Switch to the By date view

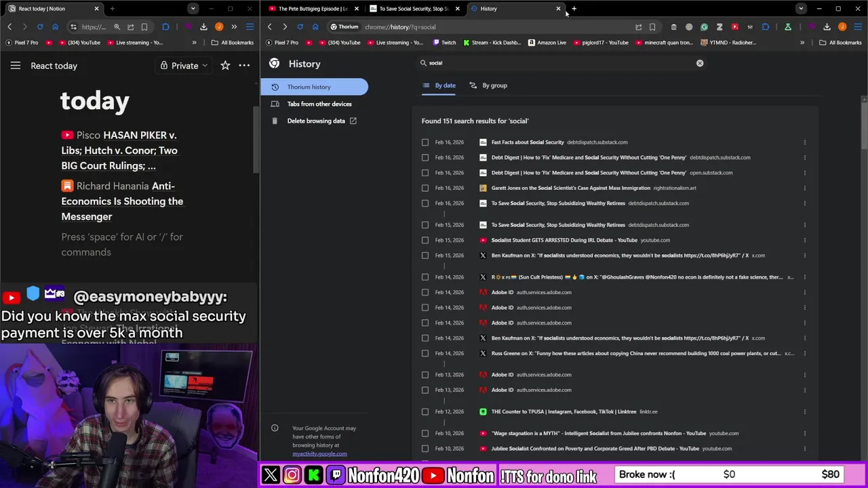pyautogui.click(x=439, y=85)
